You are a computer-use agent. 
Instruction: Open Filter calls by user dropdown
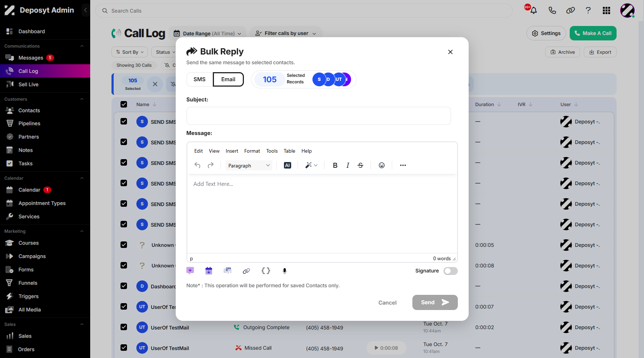[x=286, y=33]
